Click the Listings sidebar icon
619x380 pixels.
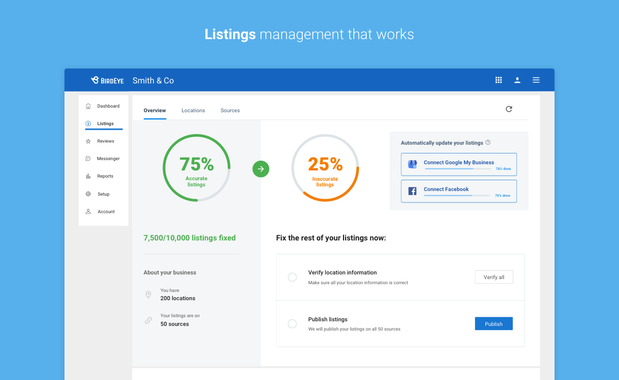(88, 124)
